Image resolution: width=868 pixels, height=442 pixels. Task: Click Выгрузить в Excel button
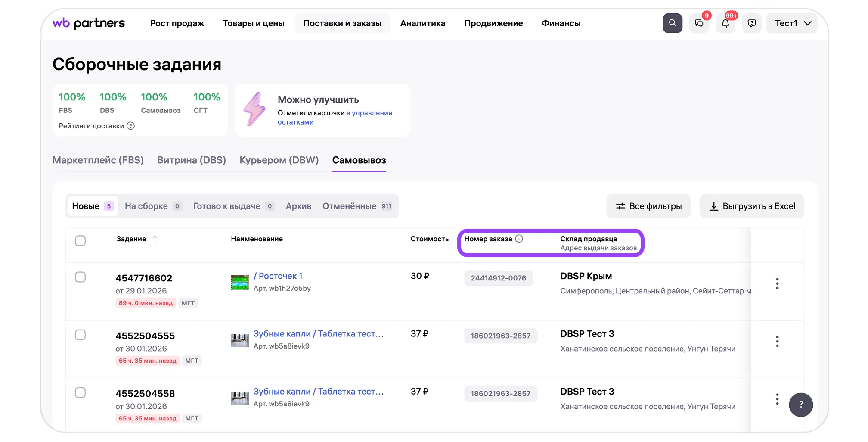752,206
